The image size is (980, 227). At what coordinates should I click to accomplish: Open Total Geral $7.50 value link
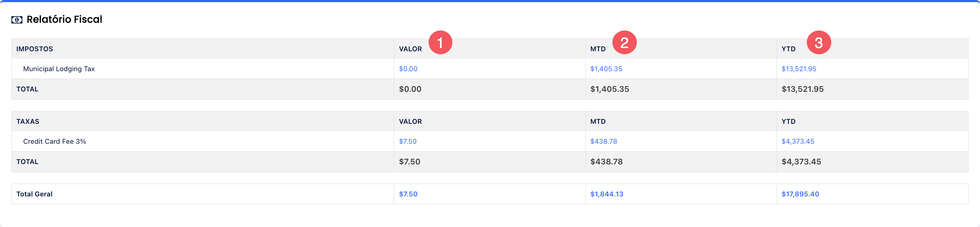pos(408,194)
